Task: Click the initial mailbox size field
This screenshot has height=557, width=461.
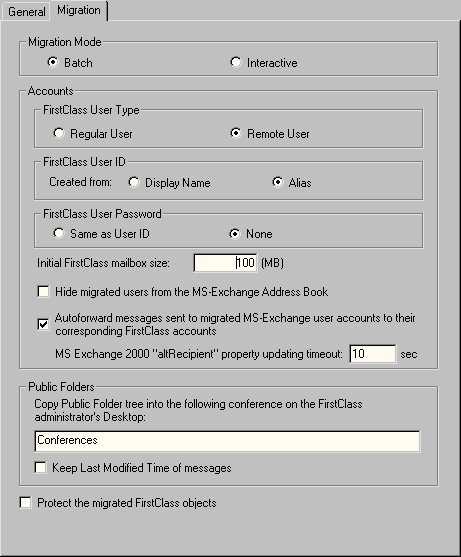Action: [225, 263]
